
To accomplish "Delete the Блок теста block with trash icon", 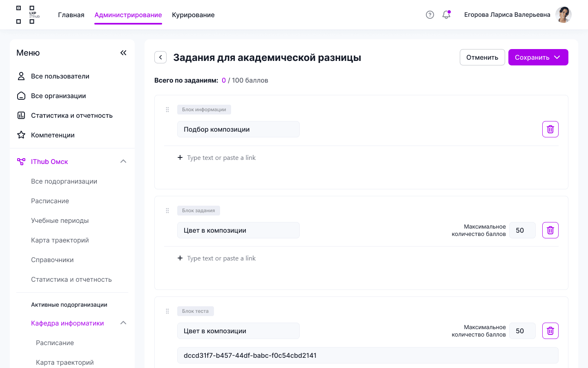I will (x=550, y=331).
